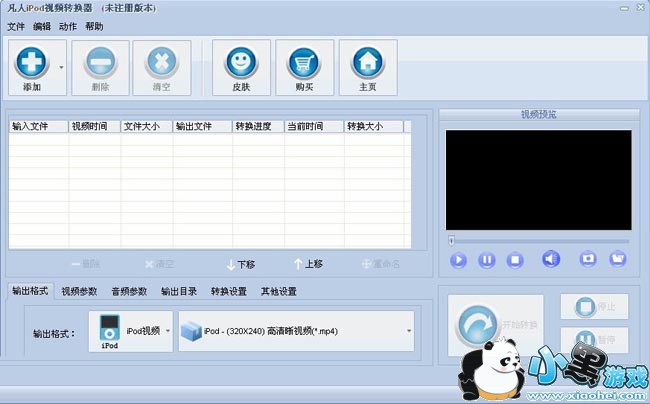650x404 pixels.
Task: Click the preview seek slider handle
Action: coord(451,240)
